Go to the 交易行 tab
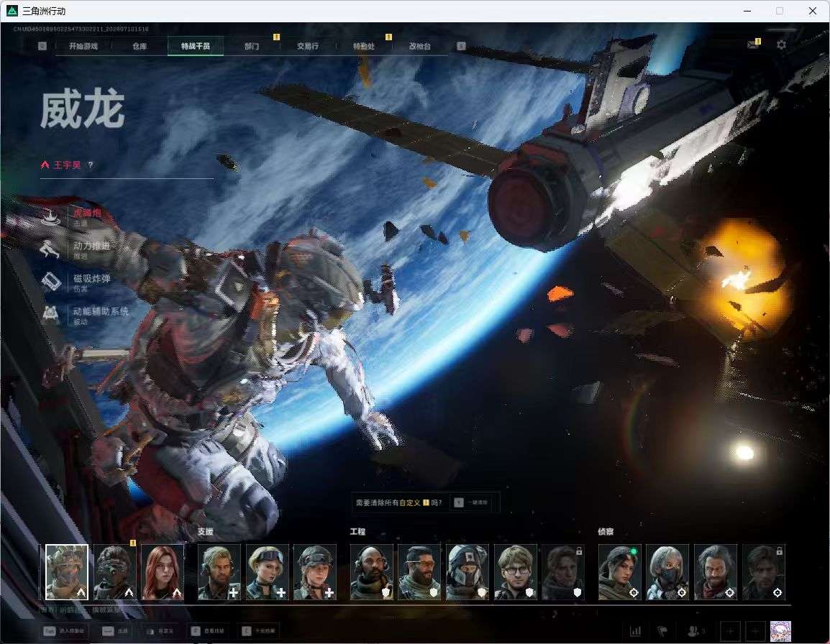 (x=308, y=46)
